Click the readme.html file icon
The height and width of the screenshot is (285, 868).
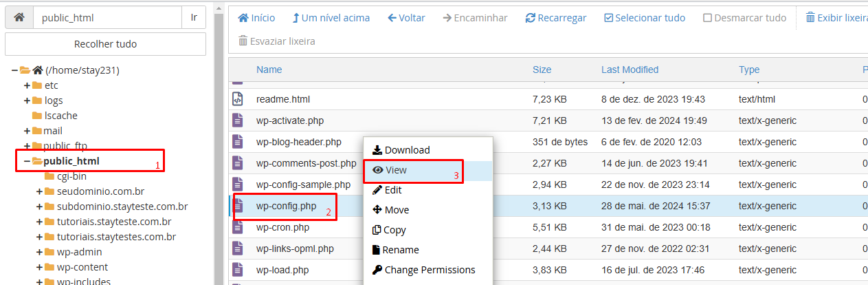pos(238,99)
